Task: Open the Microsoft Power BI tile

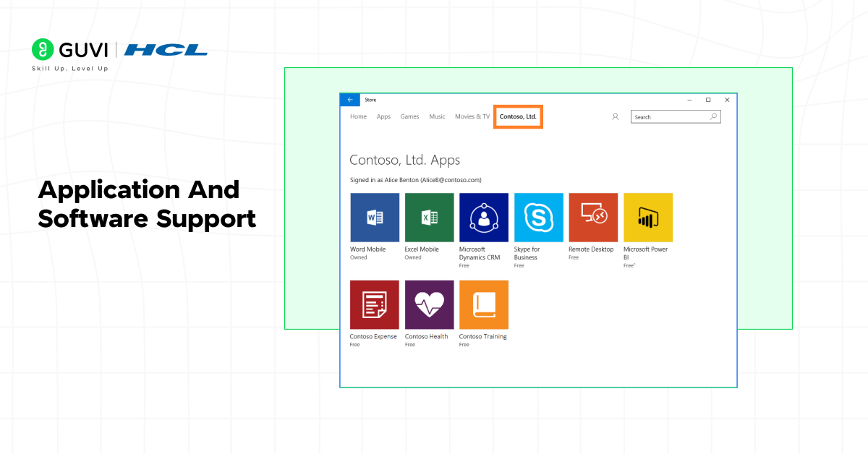Action: pos(647,217)
